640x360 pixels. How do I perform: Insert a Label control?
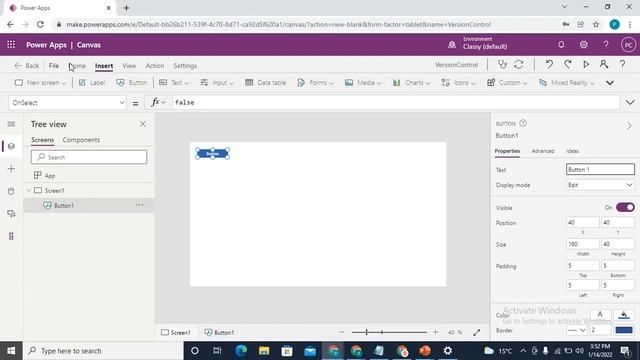[92, 83]
